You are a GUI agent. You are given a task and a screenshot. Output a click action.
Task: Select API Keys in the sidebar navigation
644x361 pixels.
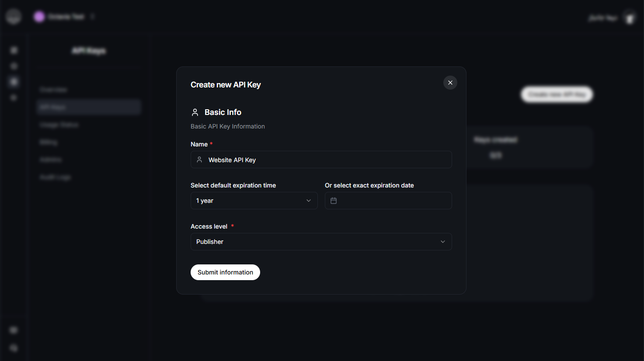pyautogui.click(x=88, y=107)
